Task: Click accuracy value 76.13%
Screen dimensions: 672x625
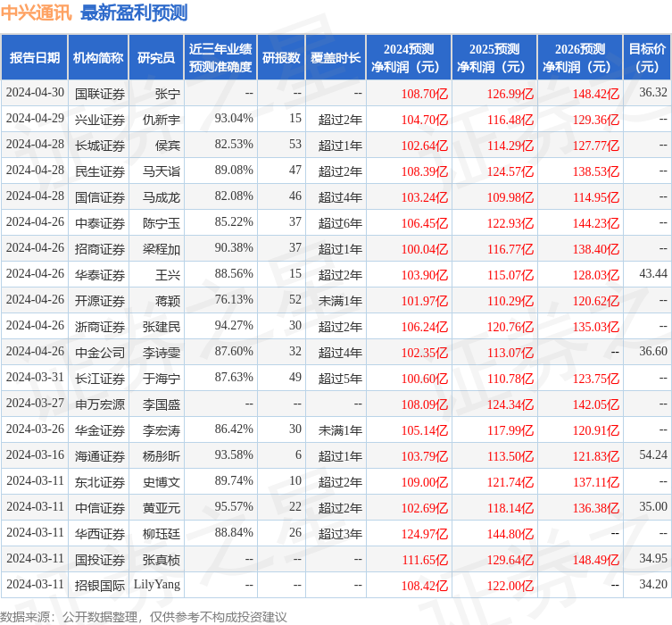Action: [234, 300]
